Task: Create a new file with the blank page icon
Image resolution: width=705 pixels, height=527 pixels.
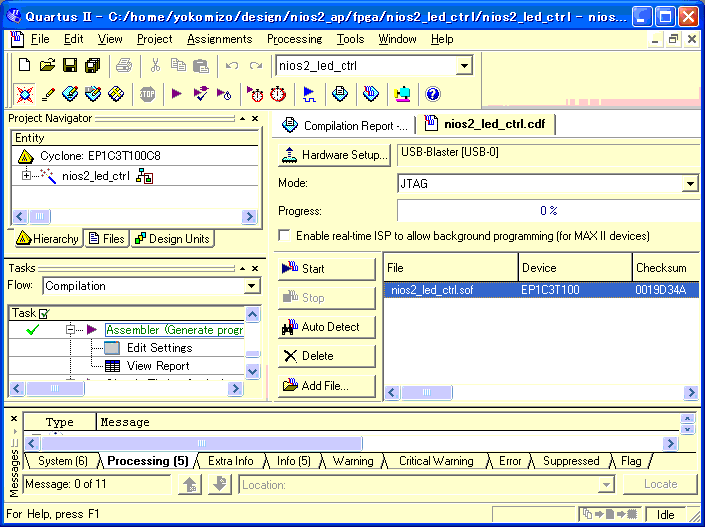Action: (x=24, y=66)
